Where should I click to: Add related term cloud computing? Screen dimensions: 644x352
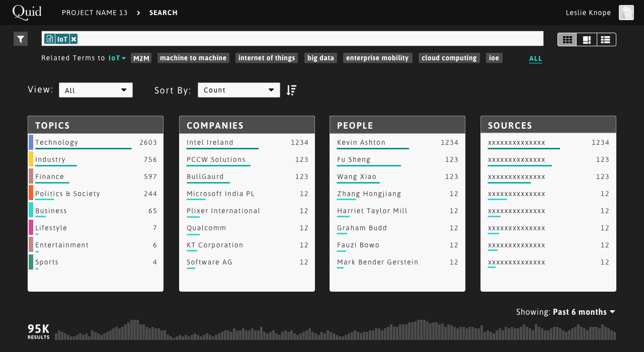449,58
